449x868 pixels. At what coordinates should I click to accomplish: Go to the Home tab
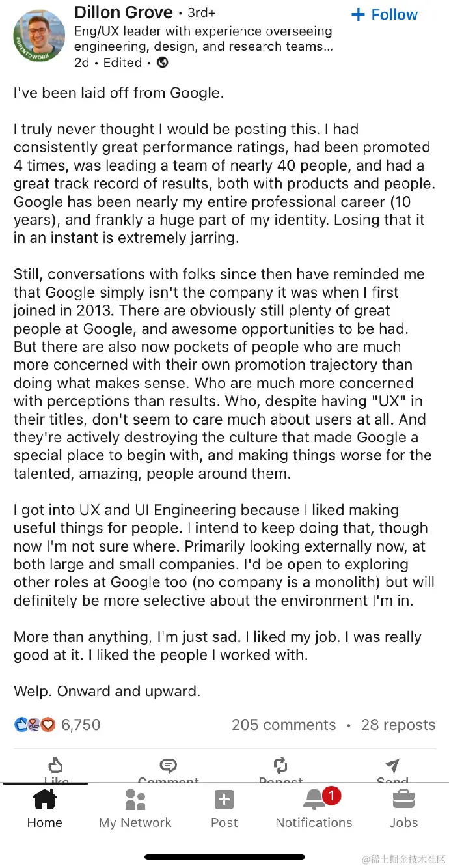(x=44, y=807)
